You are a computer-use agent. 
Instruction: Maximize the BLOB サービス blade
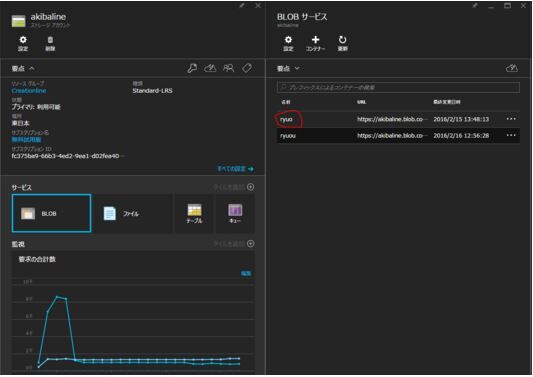[x=507, y=5]
